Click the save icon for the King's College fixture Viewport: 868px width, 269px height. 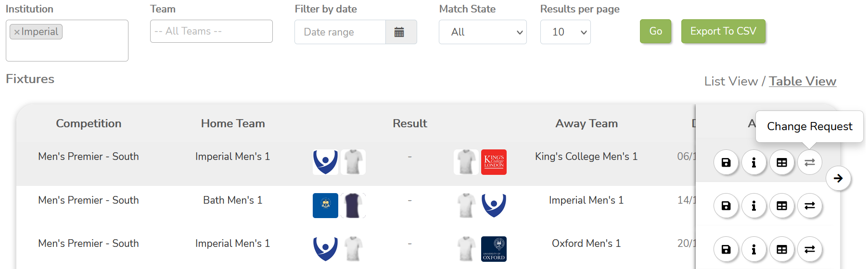[x=726, y=162]
